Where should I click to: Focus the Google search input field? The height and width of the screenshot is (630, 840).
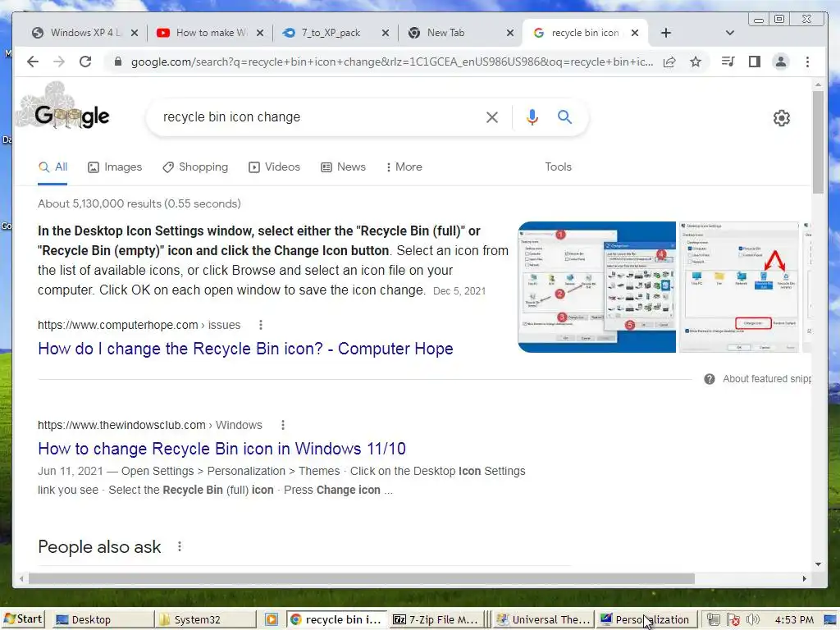(x=322, y=117)
